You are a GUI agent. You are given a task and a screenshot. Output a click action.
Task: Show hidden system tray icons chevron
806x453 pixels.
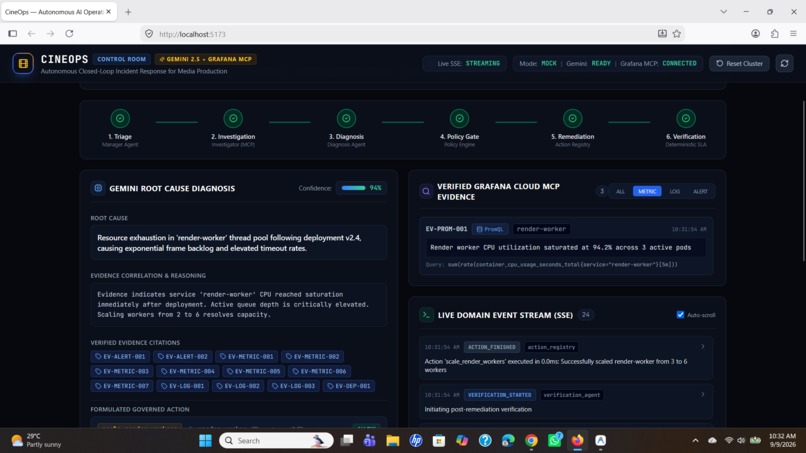click(x=695, y=441)
